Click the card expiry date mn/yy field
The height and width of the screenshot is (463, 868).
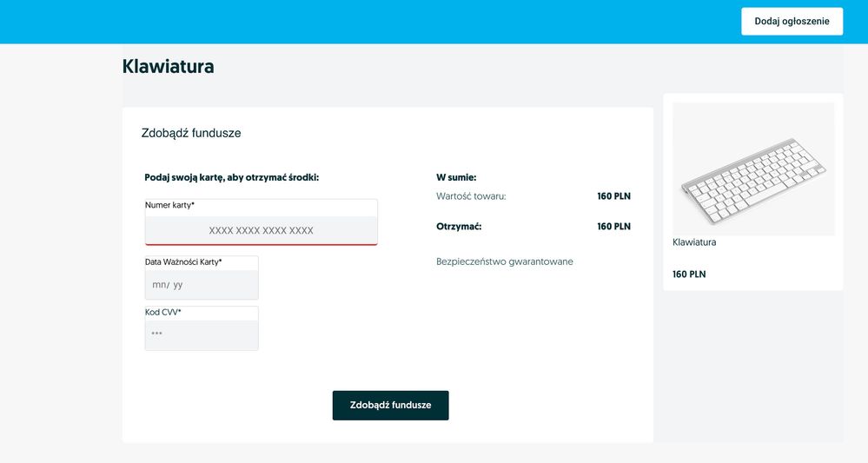click(202, 285)
